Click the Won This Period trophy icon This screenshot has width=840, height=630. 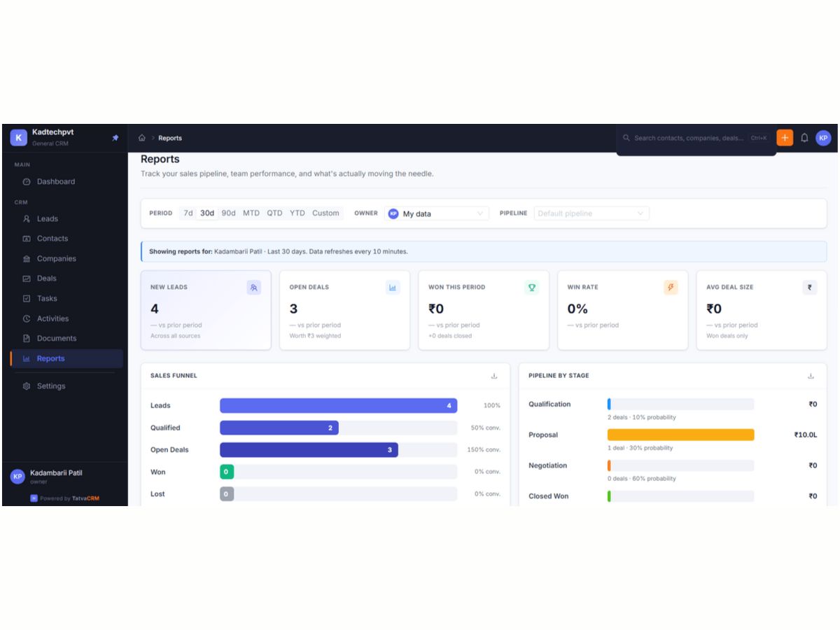click(x=531, y=287)
